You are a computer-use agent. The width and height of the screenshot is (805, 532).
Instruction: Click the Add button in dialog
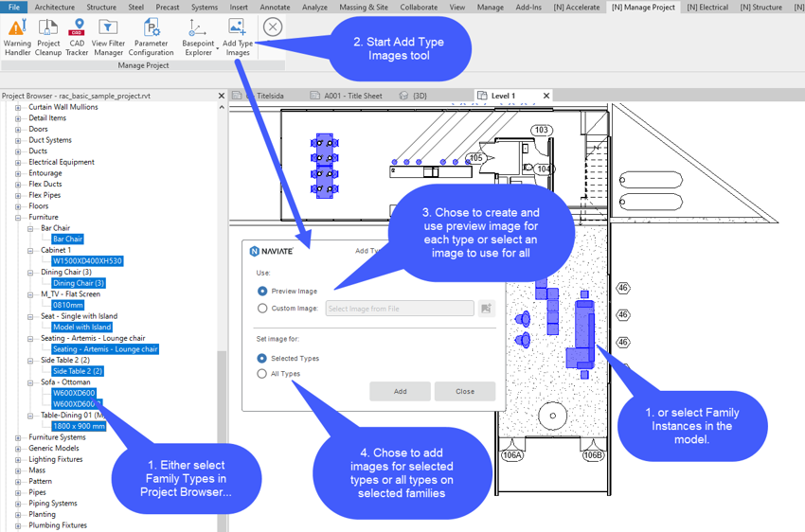400,392
